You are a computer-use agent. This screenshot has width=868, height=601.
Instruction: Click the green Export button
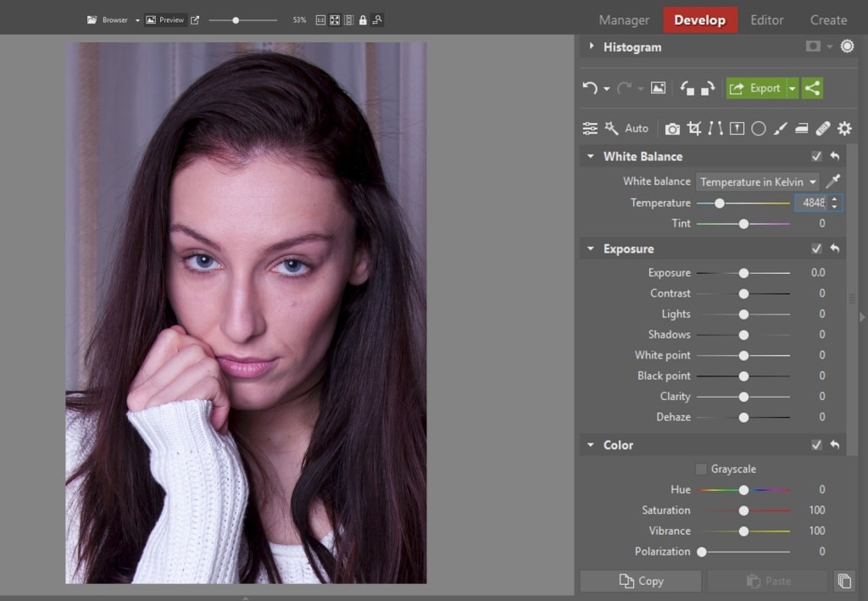[760, 87]
